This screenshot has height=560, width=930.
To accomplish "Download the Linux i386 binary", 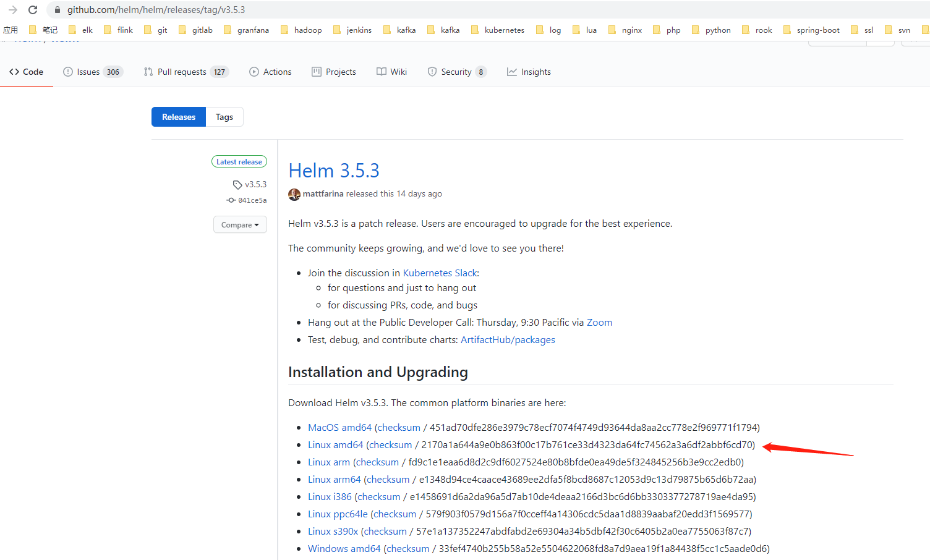I will pos(330,496).
